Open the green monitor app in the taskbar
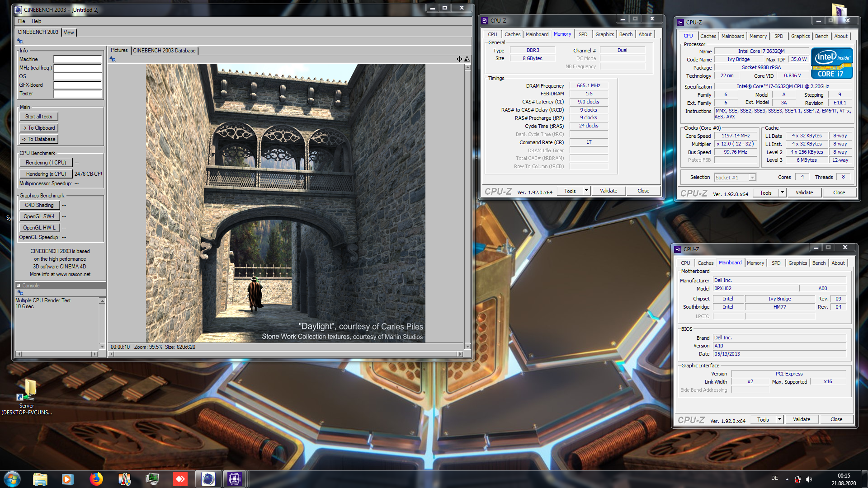The image size is (868, 488). (152, 479)
